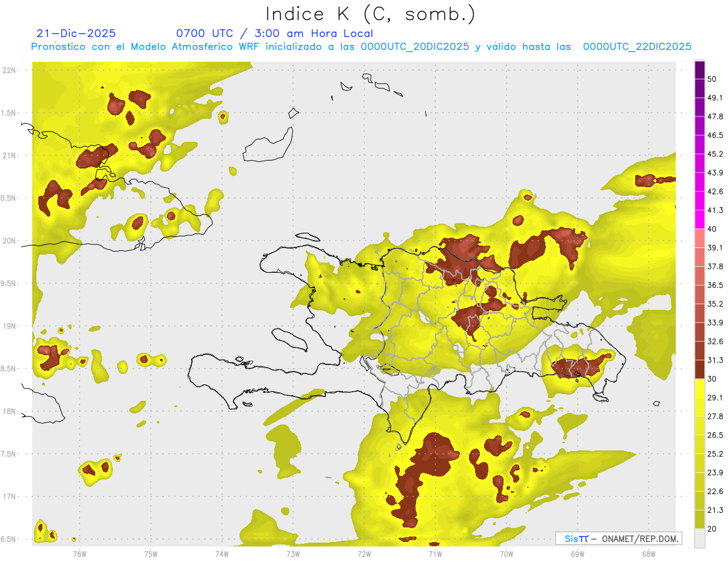Click the colorbar value 37.8

(715, 267)
